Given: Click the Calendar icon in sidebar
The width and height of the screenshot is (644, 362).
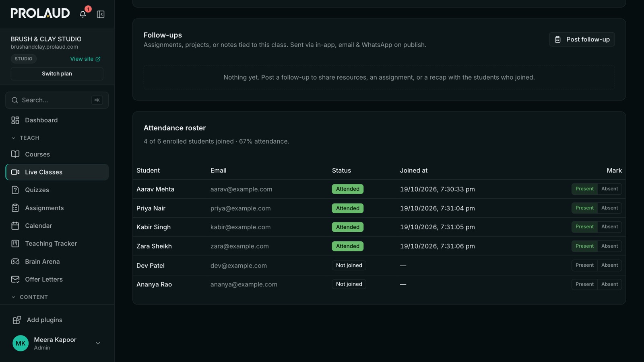Looking at the screenshot, I should click(15, 226).
